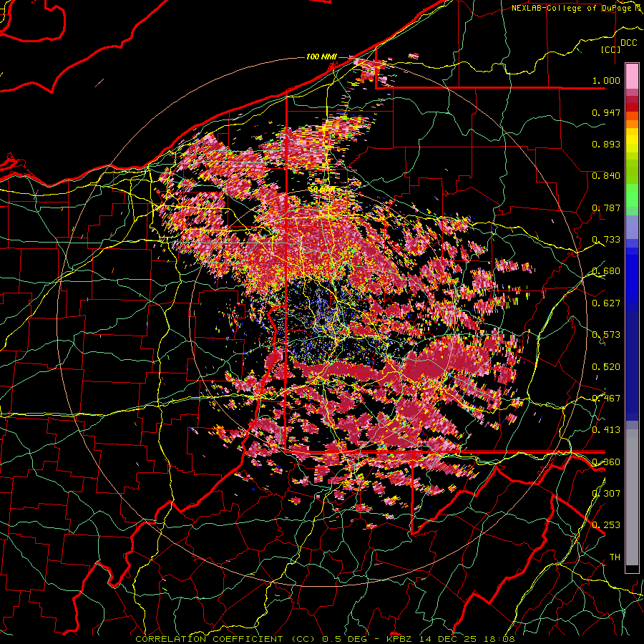Click the 0.413 legend value
Screen dimensions: 644x644
(x=606, y=430)
